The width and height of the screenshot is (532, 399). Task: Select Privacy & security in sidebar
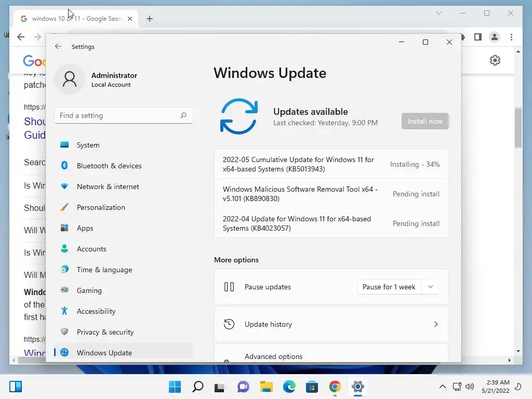tap(124, 332)
